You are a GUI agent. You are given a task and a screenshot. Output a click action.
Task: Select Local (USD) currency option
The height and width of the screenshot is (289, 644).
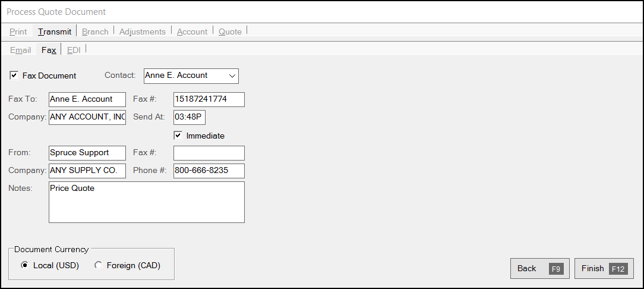pos(24,266)
